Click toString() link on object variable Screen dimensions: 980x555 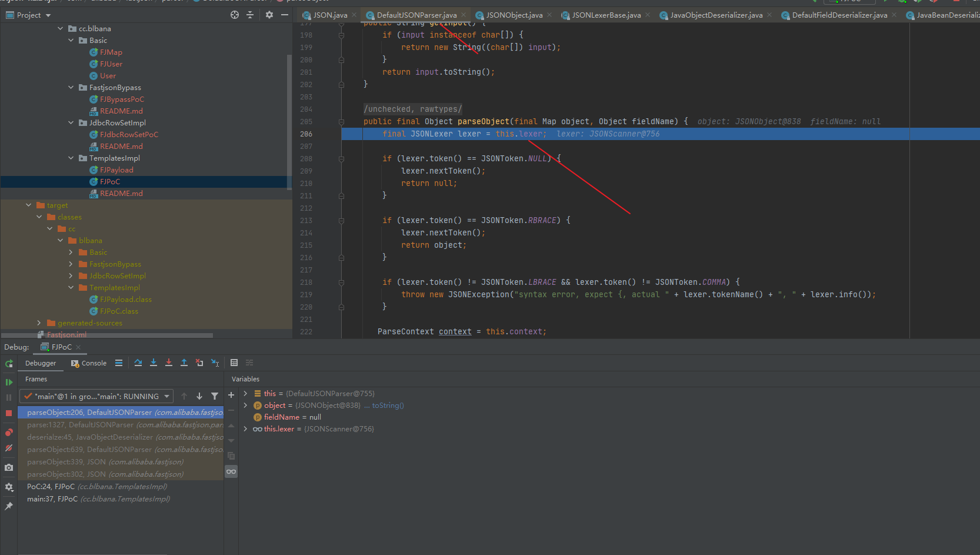click(x=388, y=405)
